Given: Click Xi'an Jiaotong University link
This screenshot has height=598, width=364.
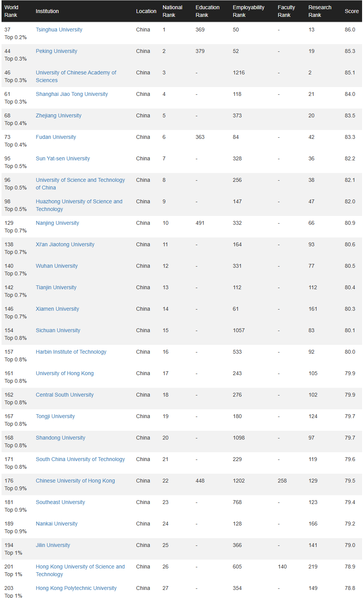Looking at the screenshot, I should (65, 244).
